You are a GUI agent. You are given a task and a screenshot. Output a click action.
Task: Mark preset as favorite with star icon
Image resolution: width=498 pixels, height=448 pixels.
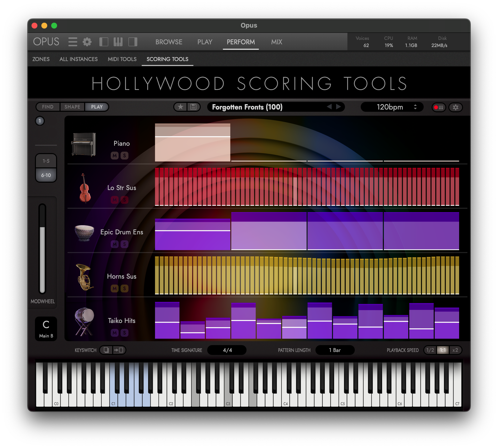point(181,107)
